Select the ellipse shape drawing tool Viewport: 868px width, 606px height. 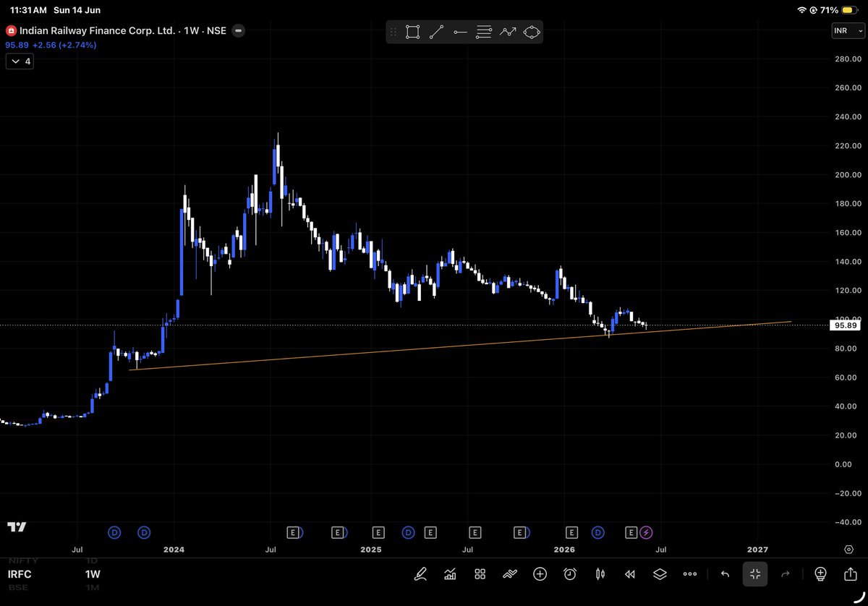[532, 32]
